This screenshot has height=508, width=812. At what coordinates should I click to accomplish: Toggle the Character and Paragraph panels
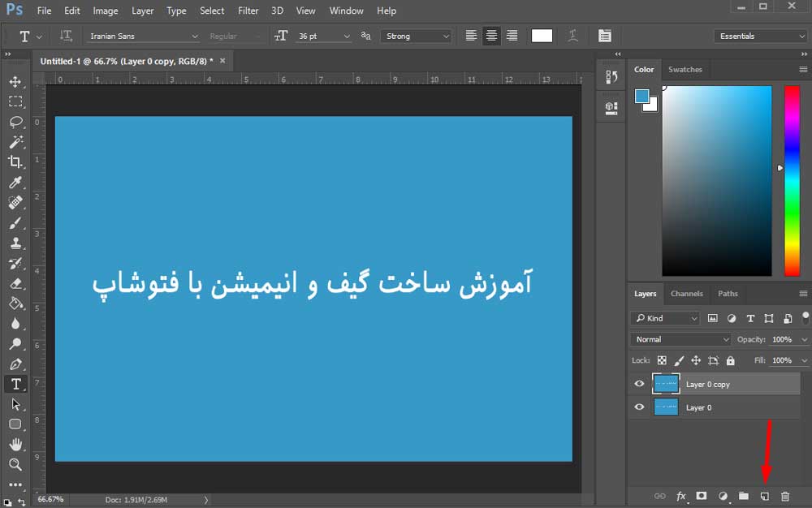click(x=604, y=36)
